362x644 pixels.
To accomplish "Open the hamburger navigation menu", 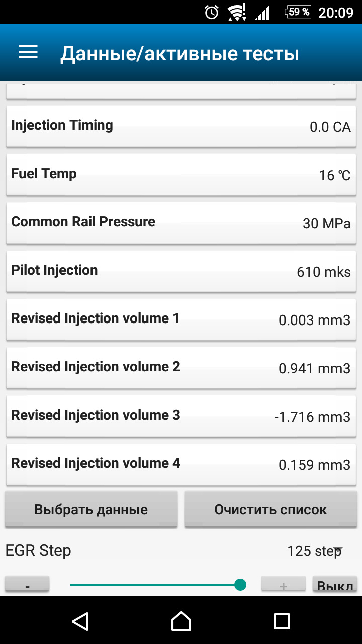I will [28, 53].
